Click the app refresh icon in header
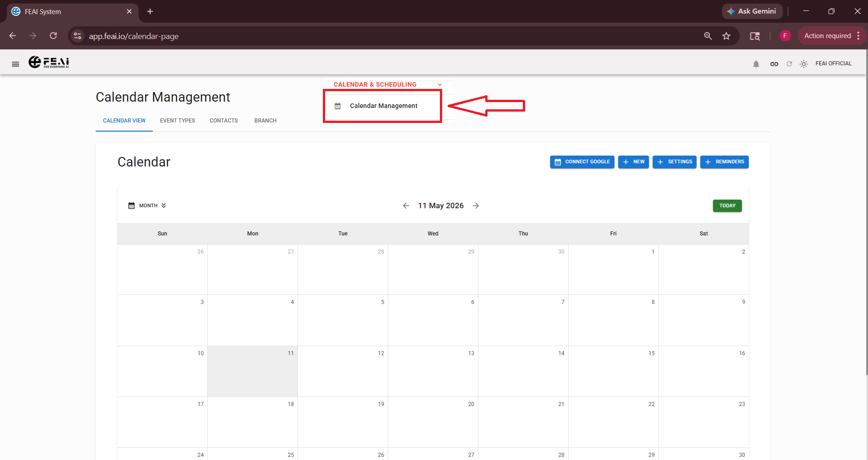Image resolution: width=868 pixels, height=460 pixels. 789,64
